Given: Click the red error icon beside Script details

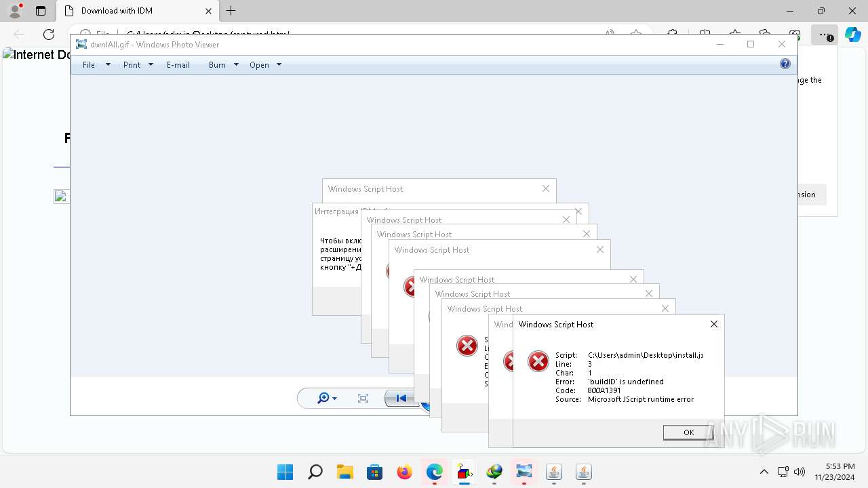Looking at the screenshot, I should click(x=538, y=361).
